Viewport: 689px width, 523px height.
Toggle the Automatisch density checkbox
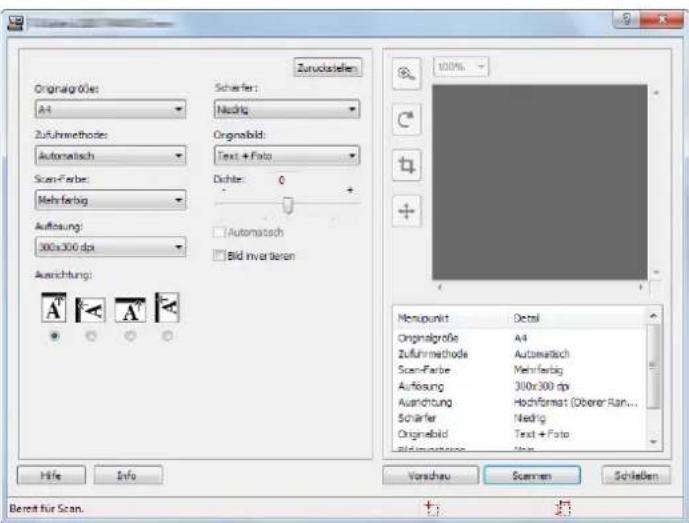point(219,232)
